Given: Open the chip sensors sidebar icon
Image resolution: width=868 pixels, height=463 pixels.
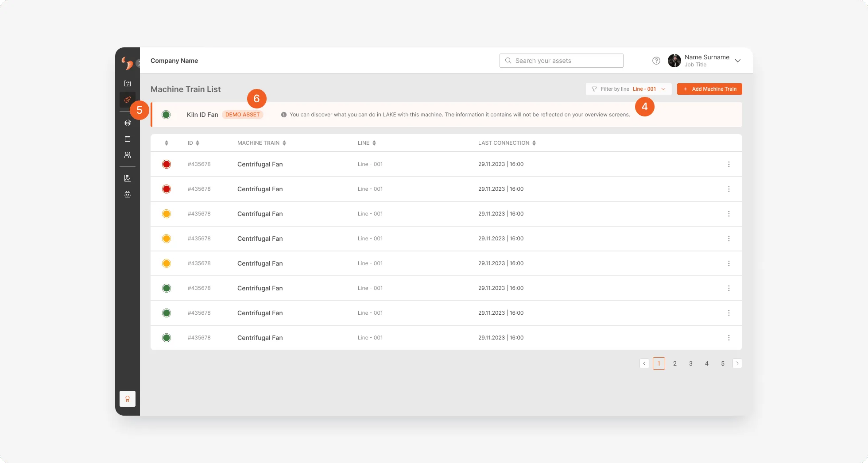Looking at the screenshot, I should point(128,123).
